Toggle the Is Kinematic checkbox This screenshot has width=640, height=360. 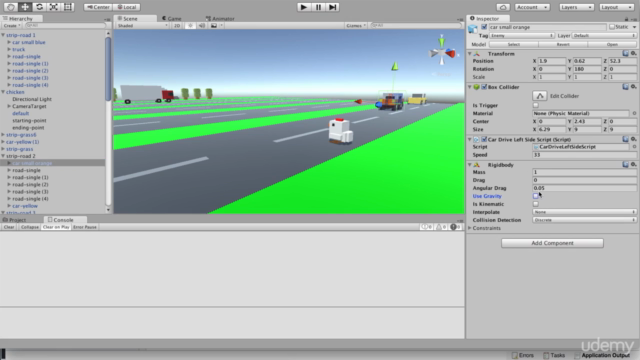tap(536, 204)
